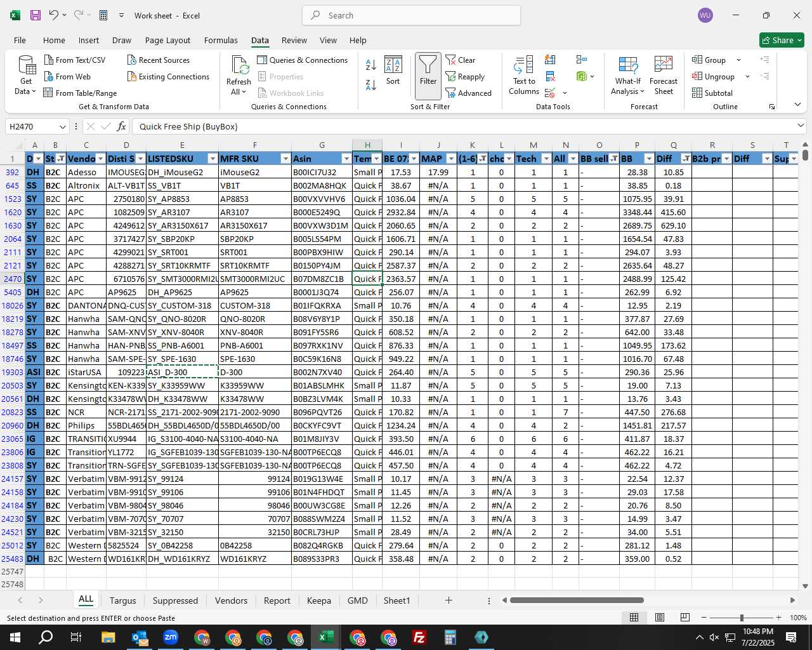The height and width of the screenshot is (650, 812).
Task: Open Windows Start menu
Action: coord(15,637)
